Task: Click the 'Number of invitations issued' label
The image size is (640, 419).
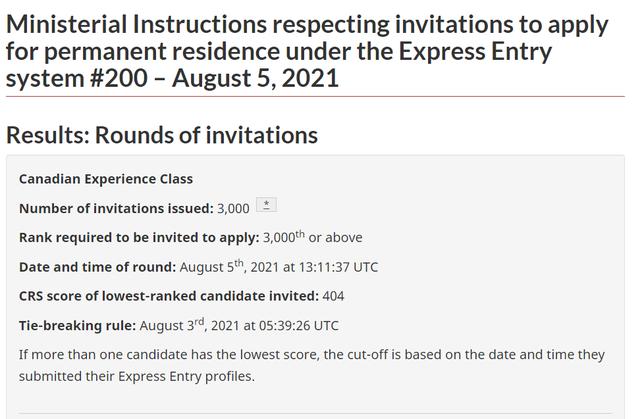Action: pos(116,209)
